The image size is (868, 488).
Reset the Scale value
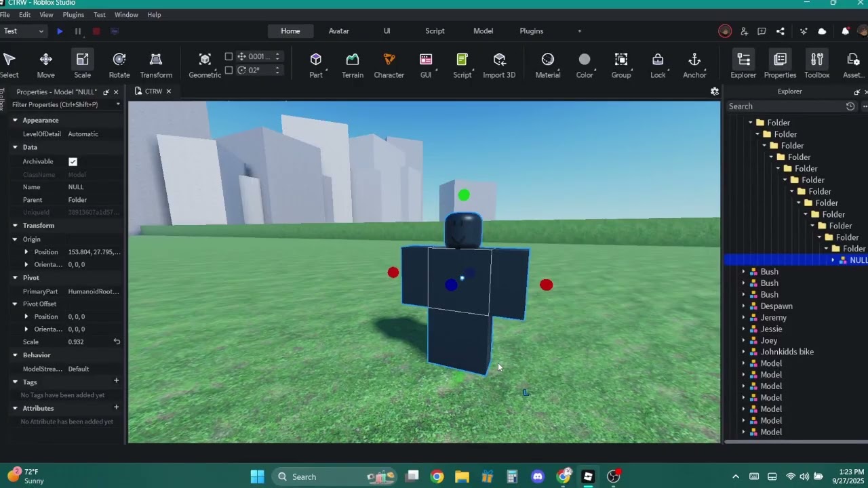(x=117, y=342)
